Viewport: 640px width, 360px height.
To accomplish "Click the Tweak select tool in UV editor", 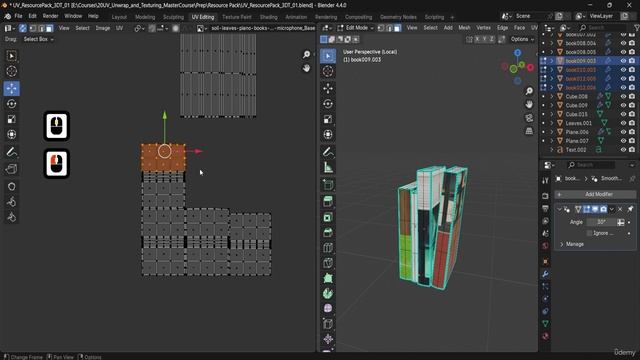I will pos(11,56).
